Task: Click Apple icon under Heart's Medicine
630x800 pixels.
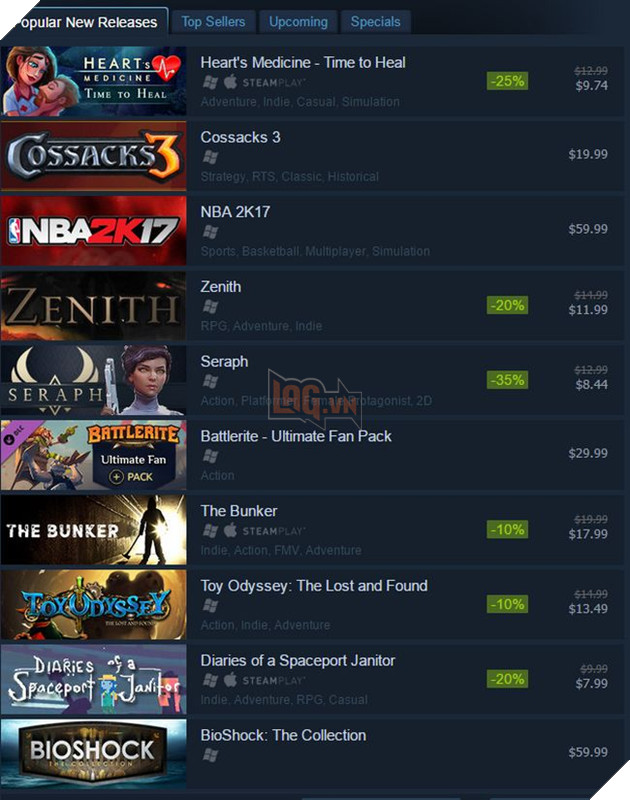Action: point(231,82)
